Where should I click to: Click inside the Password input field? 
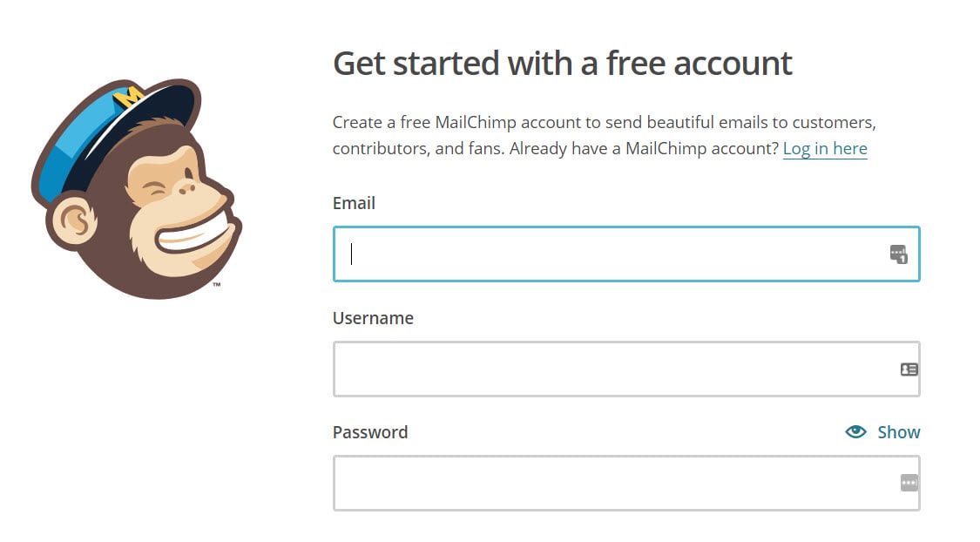[626, 484]
